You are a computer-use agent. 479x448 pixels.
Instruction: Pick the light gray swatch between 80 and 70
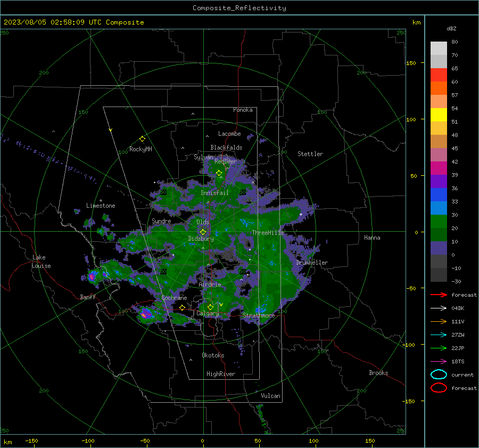tap(439, 48)
